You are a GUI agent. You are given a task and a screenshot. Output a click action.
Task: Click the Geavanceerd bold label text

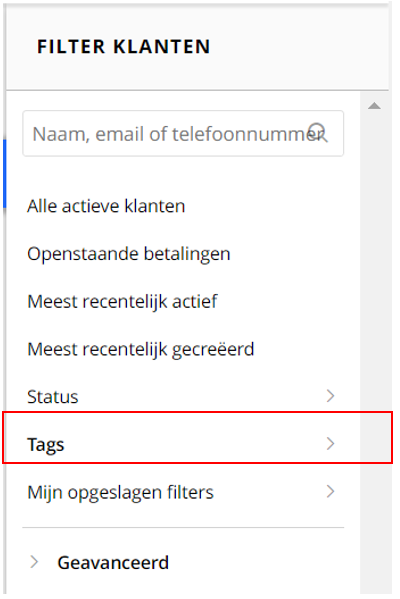click(x=113, y=562)
